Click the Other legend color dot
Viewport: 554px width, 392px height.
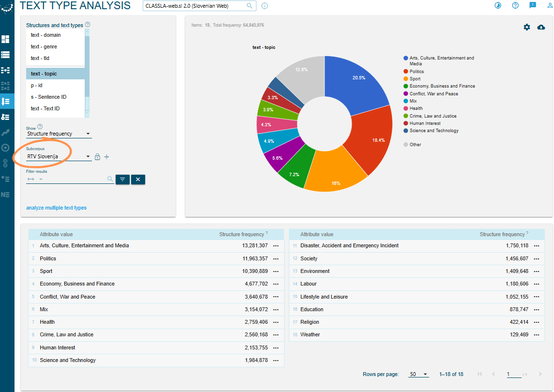point(405,145)
